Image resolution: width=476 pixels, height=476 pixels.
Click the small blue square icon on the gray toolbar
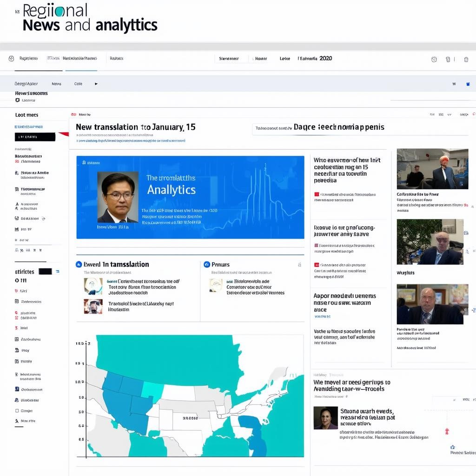tap(468, 84)
